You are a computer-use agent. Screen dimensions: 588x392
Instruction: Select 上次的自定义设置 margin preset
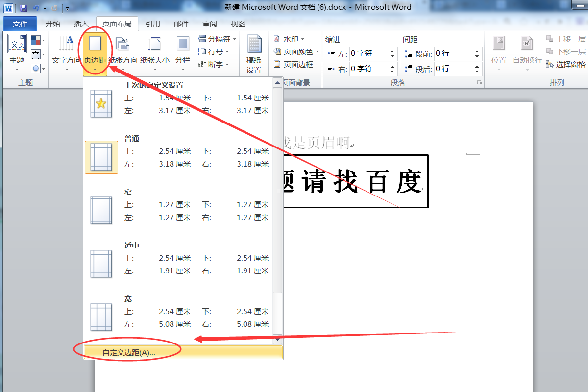tap(178, 104)
